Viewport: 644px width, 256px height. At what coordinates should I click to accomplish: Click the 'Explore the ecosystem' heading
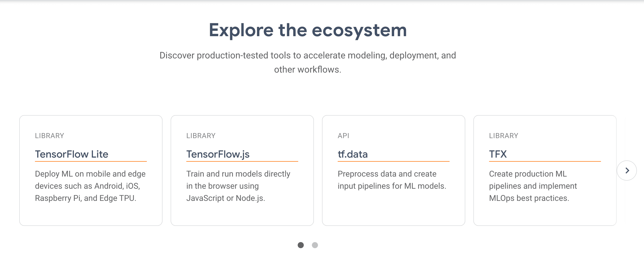pos(308,30)
